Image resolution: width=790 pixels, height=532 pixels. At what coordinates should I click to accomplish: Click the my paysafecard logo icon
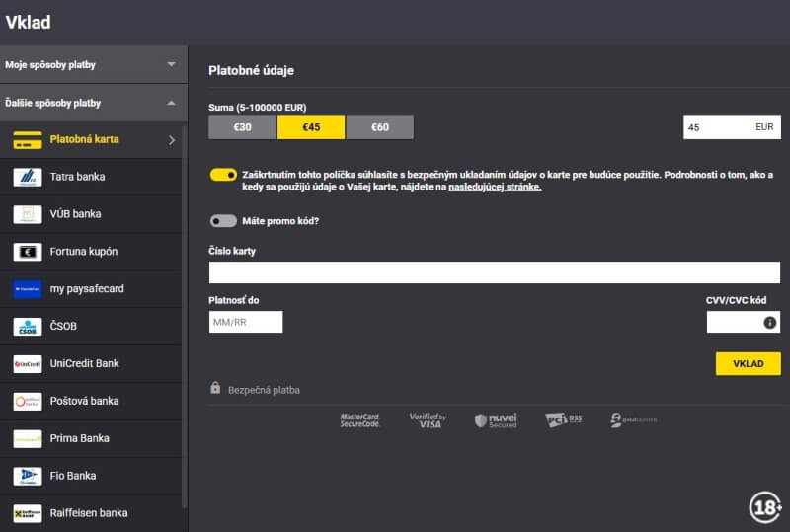(27, 289)
